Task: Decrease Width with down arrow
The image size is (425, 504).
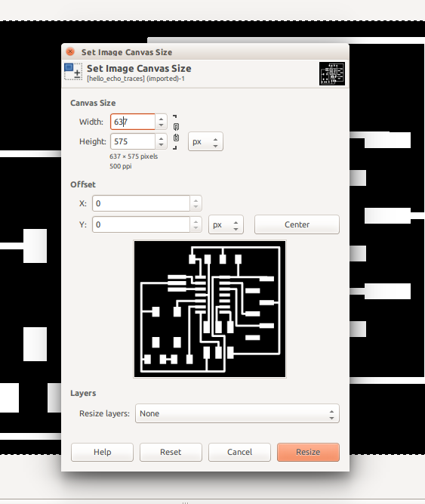Action: pos(161,125)
